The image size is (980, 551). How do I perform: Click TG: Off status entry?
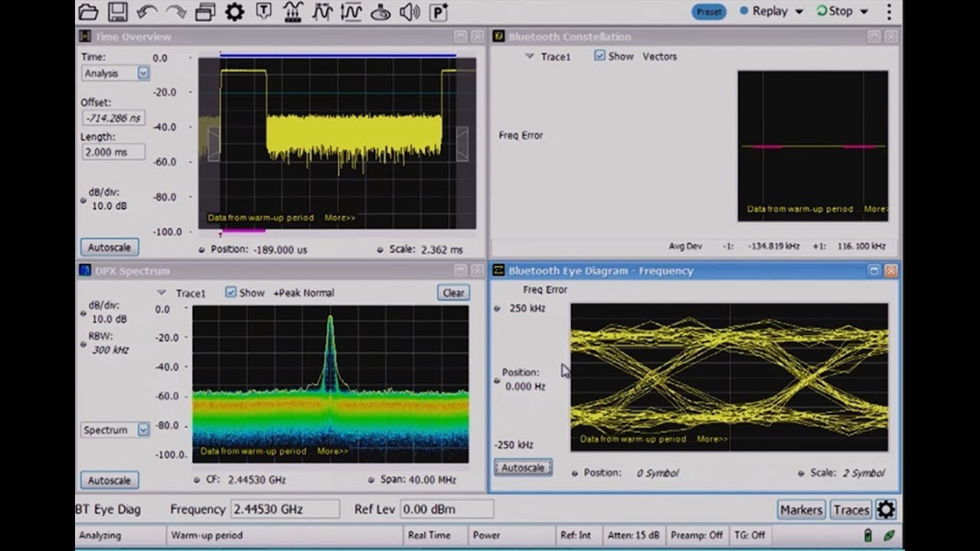(750, 536)
